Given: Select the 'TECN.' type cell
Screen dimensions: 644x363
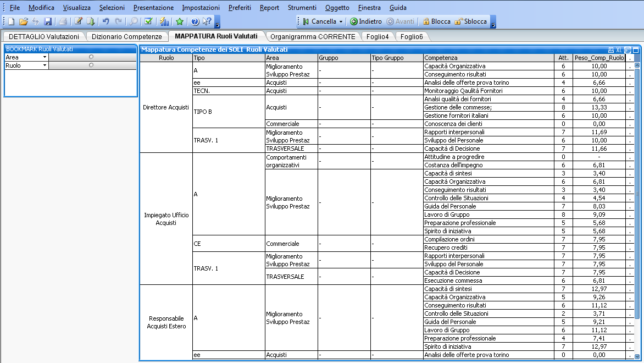Looking at the screenshot, I should (229, 91).
